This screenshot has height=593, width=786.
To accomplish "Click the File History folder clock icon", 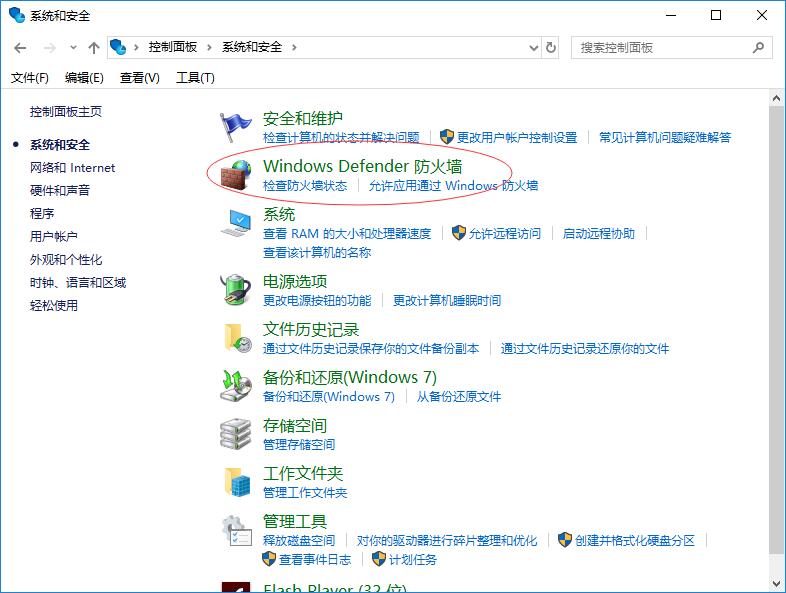I will click(x=237, y=338).
